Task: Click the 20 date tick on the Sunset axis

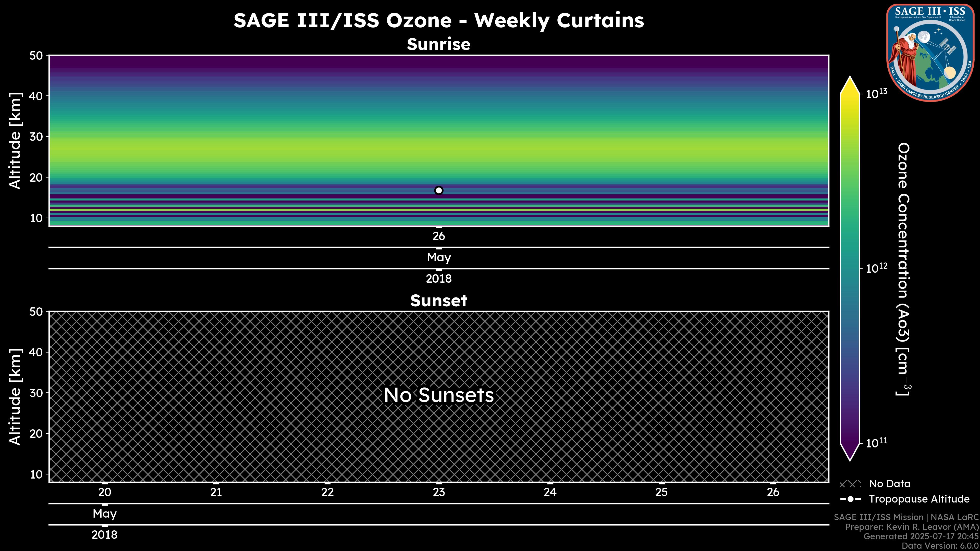Action: click(x=105, y=492)
